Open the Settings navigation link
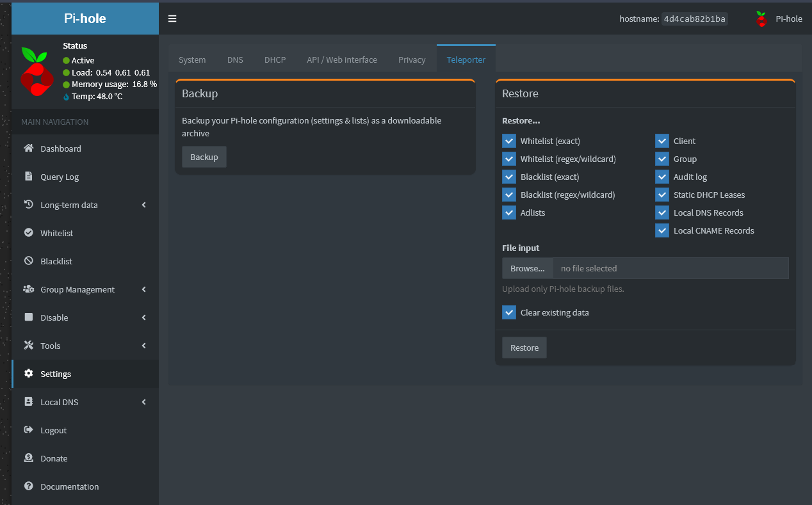 [x=85, y=374]
